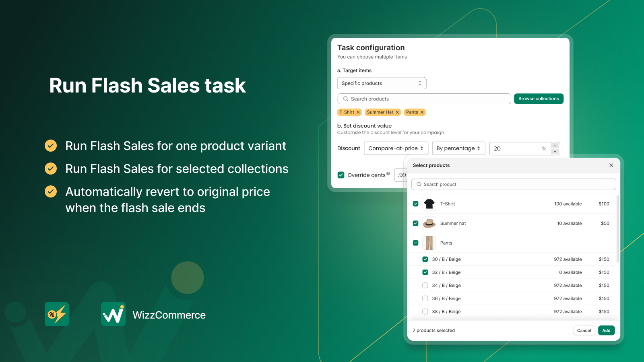This screenshot has height=362, width=644.
Task: Click the '7 products selected' text
Action: click(x=433, y=331)
